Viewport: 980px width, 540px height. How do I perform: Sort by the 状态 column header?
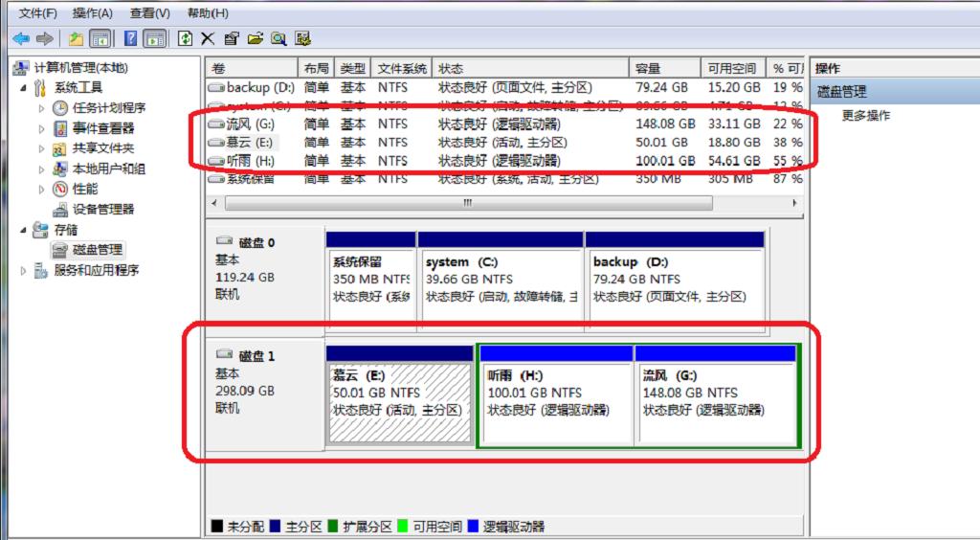530,68
